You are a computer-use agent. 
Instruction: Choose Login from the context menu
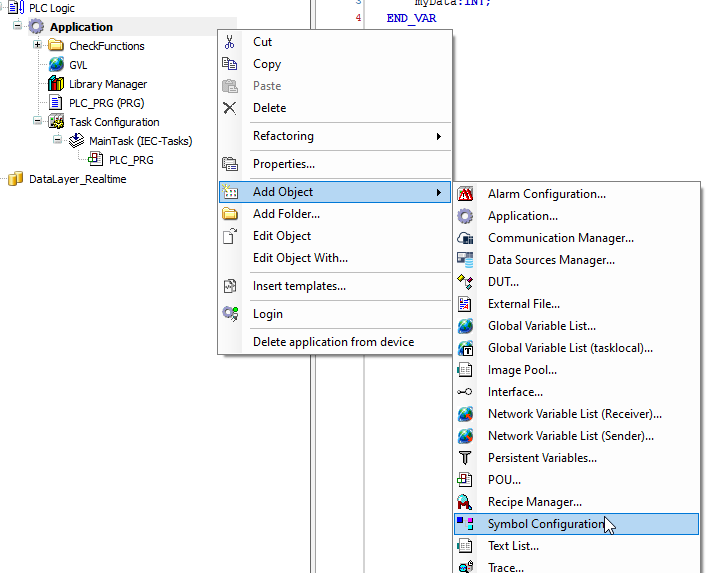(335, 314)
